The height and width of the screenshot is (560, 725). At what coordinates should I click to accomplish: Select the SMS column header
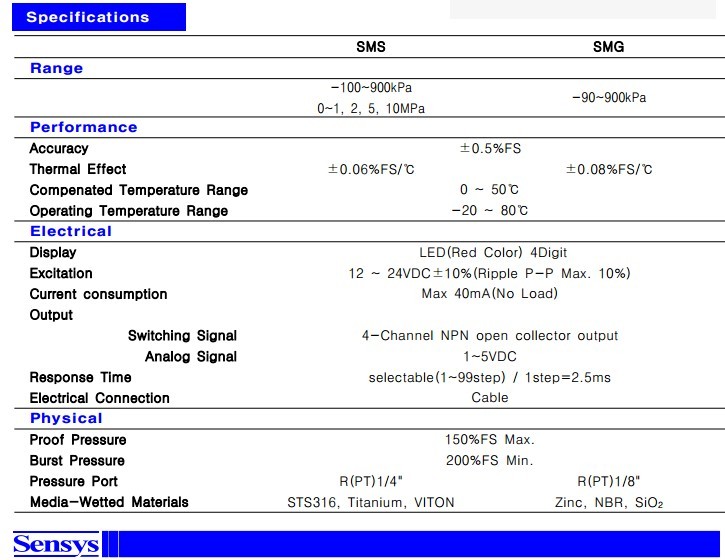370,47
